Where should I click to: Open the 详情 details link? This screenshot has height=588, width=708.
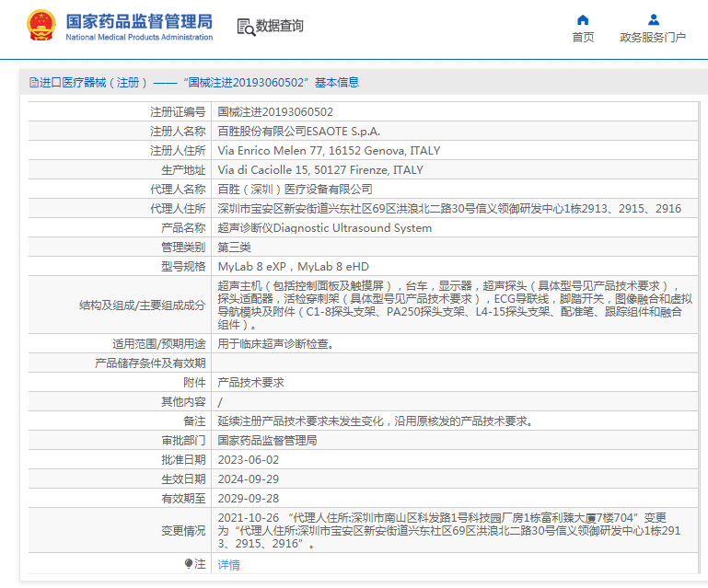click(x=228, y=564)
